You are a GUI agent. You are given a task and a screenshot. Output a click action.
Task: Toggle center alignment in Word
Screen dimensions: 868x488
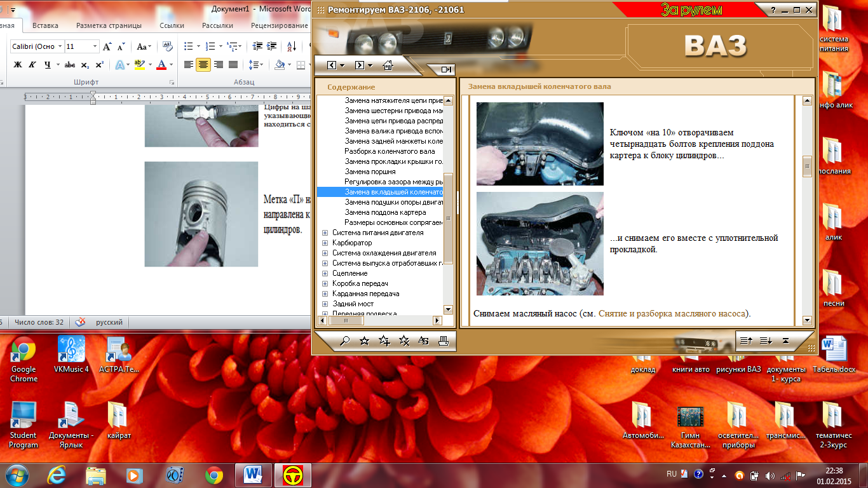(203, 65)
